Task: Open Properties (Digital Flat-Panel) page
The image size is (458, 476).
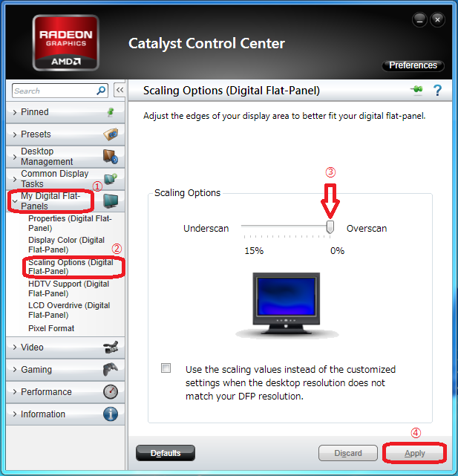Action: click(70, 223)
